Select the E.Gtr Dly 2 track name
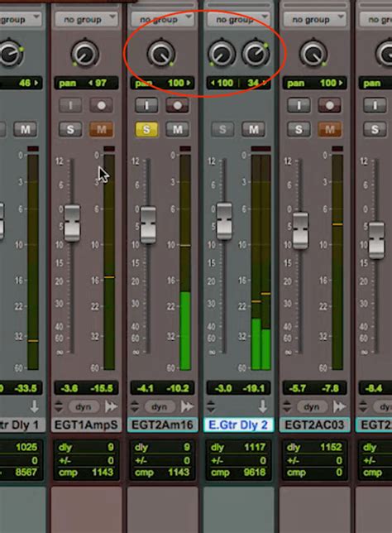 click(x=238, y=425)
